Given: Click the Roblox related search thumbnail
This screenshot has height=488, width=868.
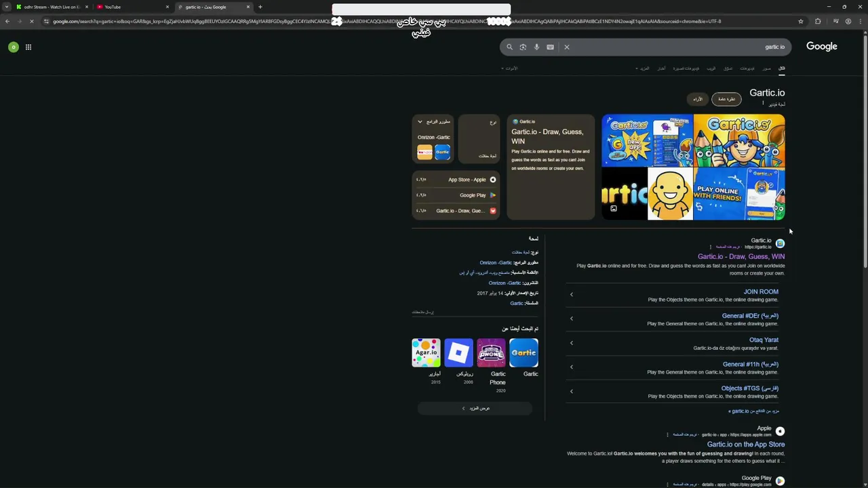Looking at the screenshot, I should (x=458, y=353).
